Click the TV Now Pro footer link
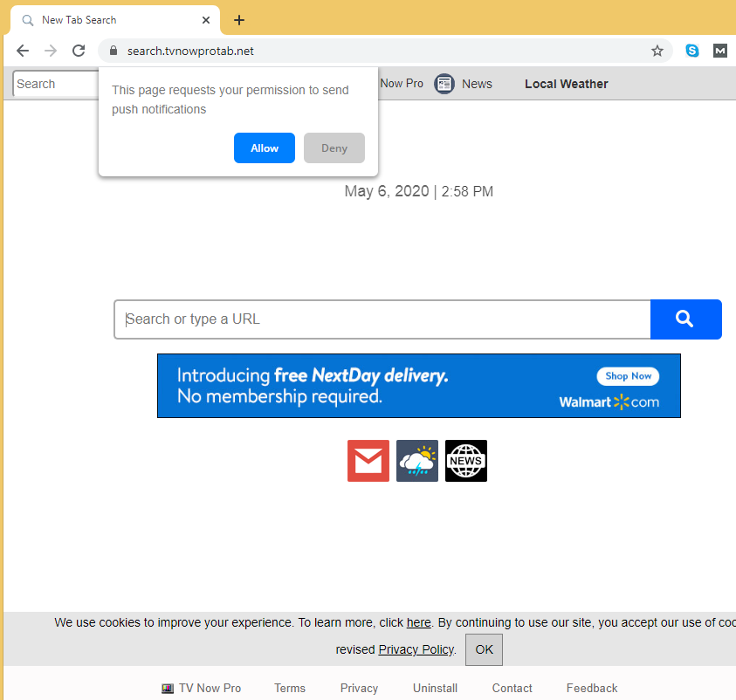The height and width of the screenshot is (700, 736). click(210, 689)
